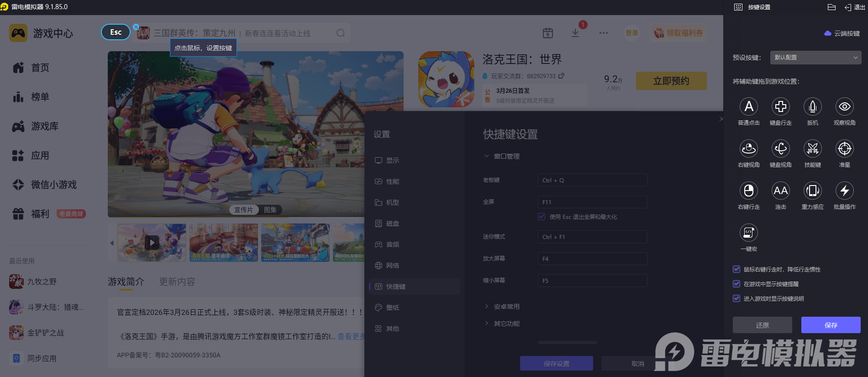Remove the Esc key mapping
This screenshot has height=377, width=868.
[x=136, y=27]
